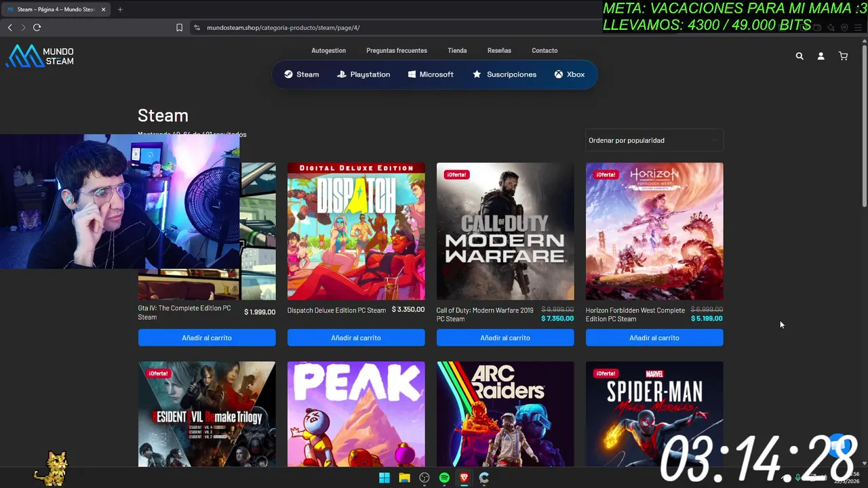
Task: Open File Explorer from the taskbar
Action: [404, 478]
